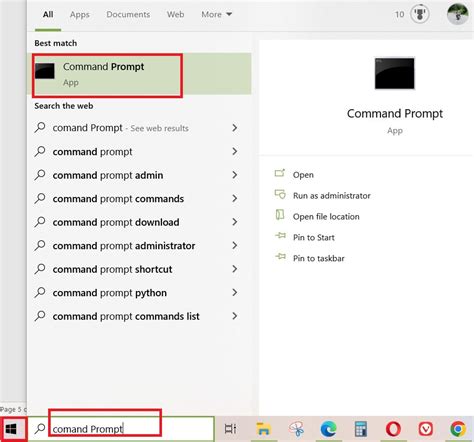Screen dimensions: 474x442
Task: Open the Windows Start button
Action: (x=11, y=429)
